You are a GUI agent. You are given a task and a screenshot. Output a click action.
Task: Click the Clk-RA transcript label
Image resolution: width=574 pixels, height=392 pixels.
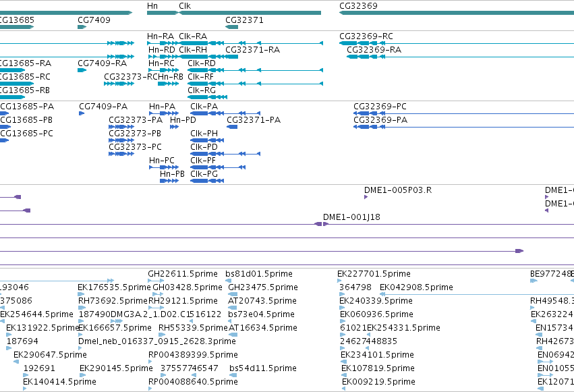click(x=193, y=36)
